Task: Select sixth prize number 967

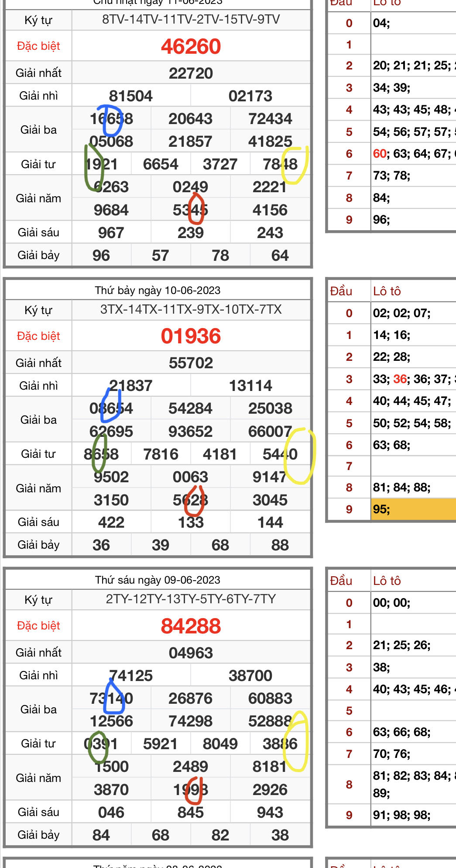Action: point(111,232)
